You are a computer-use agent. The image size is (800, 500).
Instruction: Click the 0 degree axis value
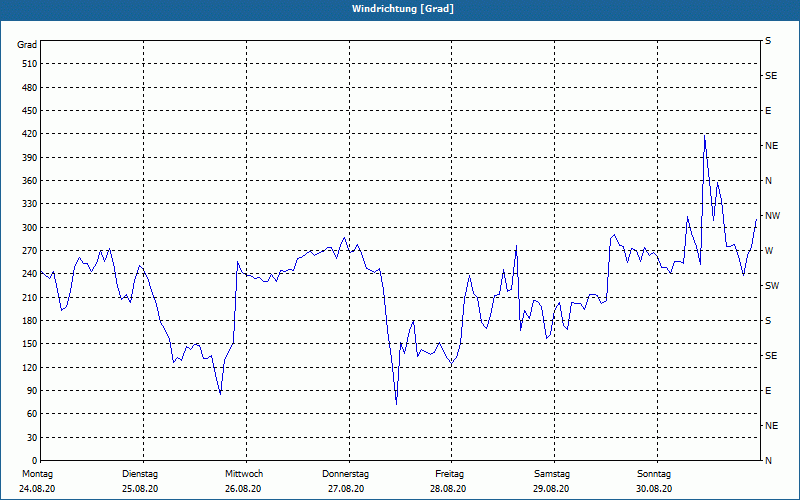35,461
